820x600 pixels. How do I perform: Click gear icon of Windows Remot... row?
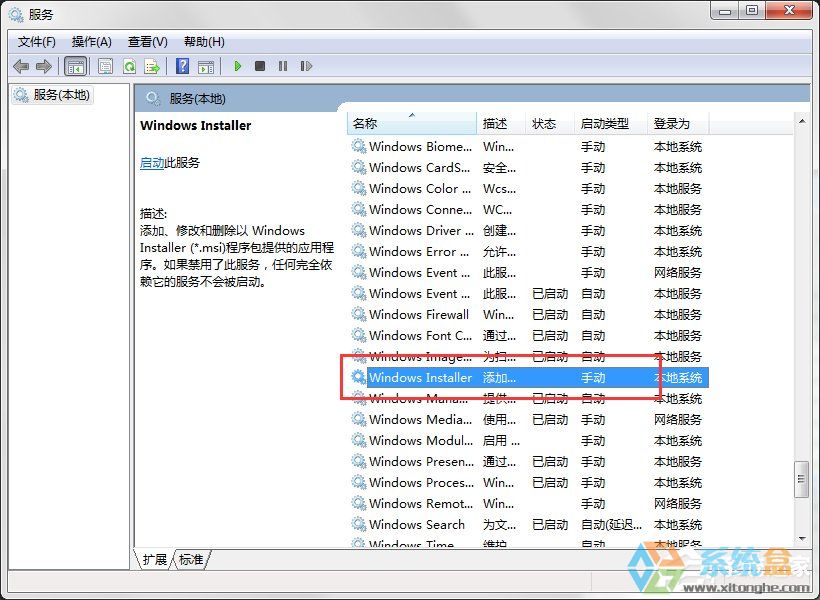(x=359, y=503)
